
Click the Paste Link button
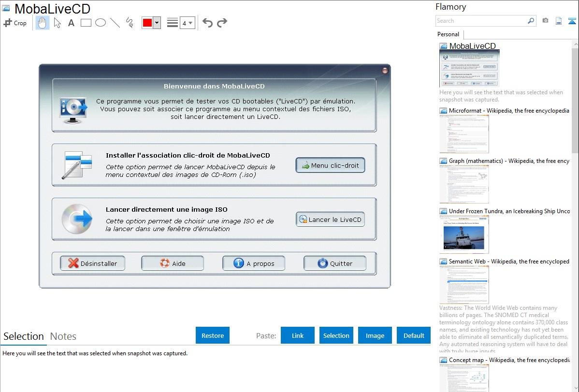coord(298,335)
